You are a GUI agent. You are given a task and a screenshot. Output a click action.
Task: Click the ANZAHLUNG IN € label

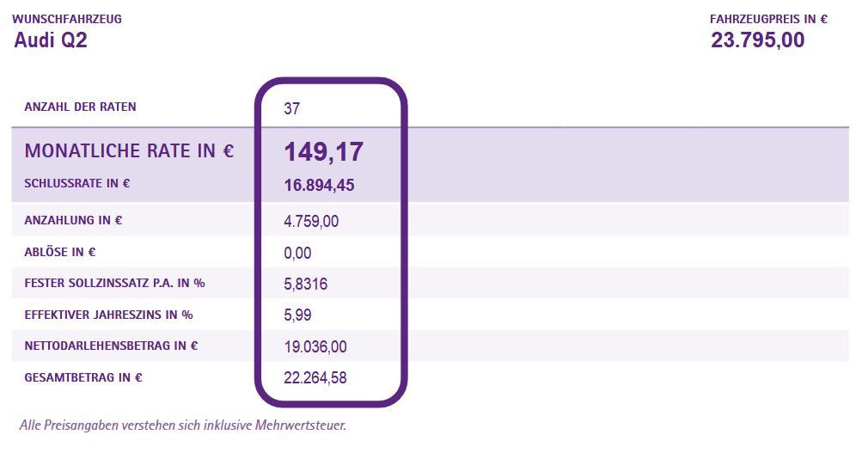pos(73,220)
